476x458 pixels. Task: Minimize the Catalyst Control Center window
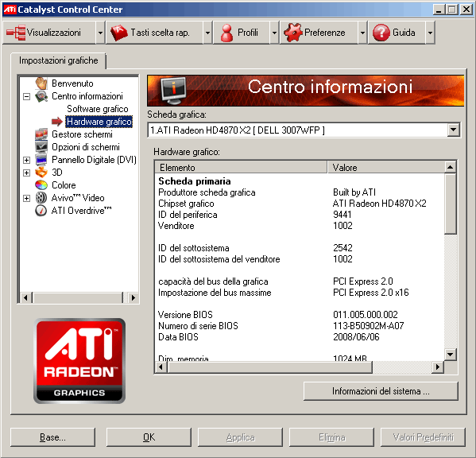[439, 10]
